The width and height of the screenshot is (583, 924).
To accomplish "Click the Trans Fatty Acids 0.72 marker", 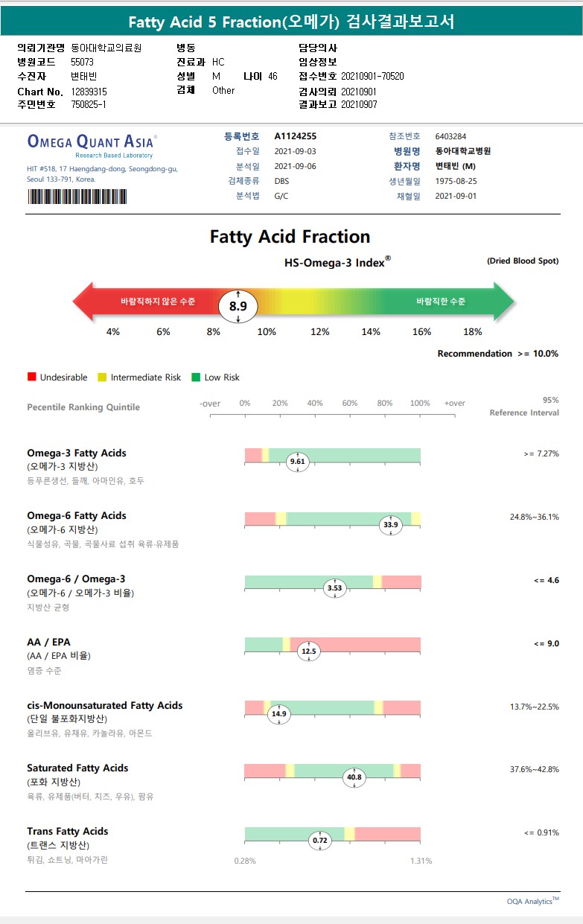I will click(320, 841).
